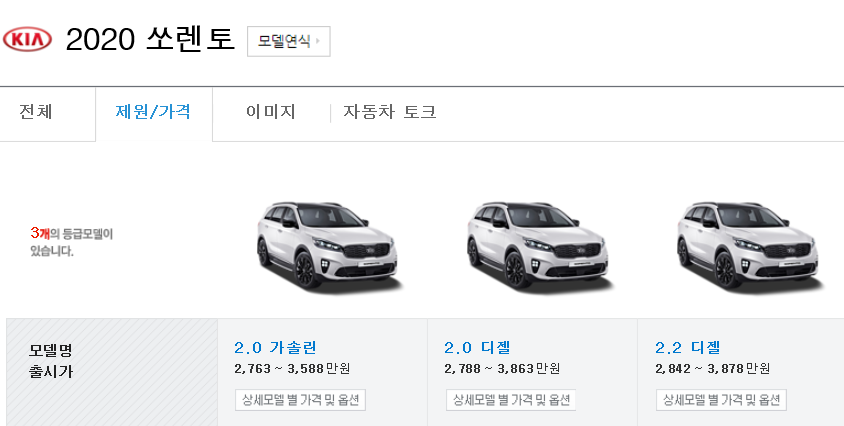The image size is (844, 426).
Task: Click the 3개의 등급모델이 있습니다 notice text
Action: click(x=72, y=242)
